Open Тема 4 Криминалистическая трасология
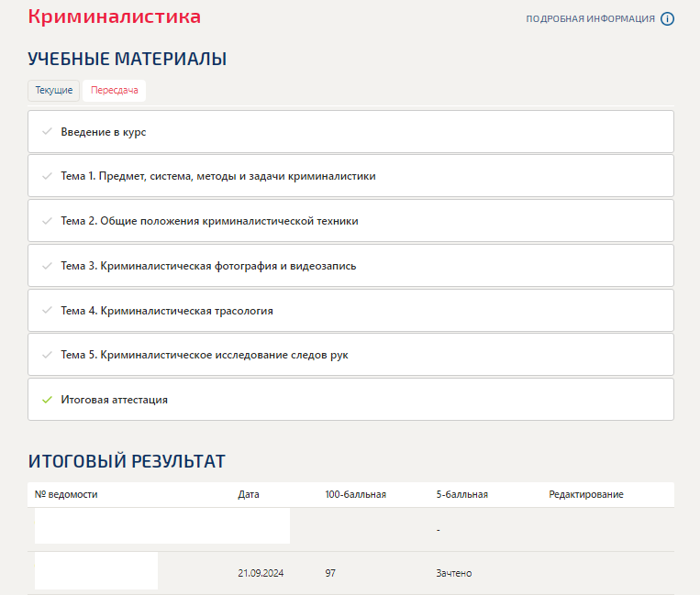The height and width of the screenshot is (595, 700). [167, 311]
